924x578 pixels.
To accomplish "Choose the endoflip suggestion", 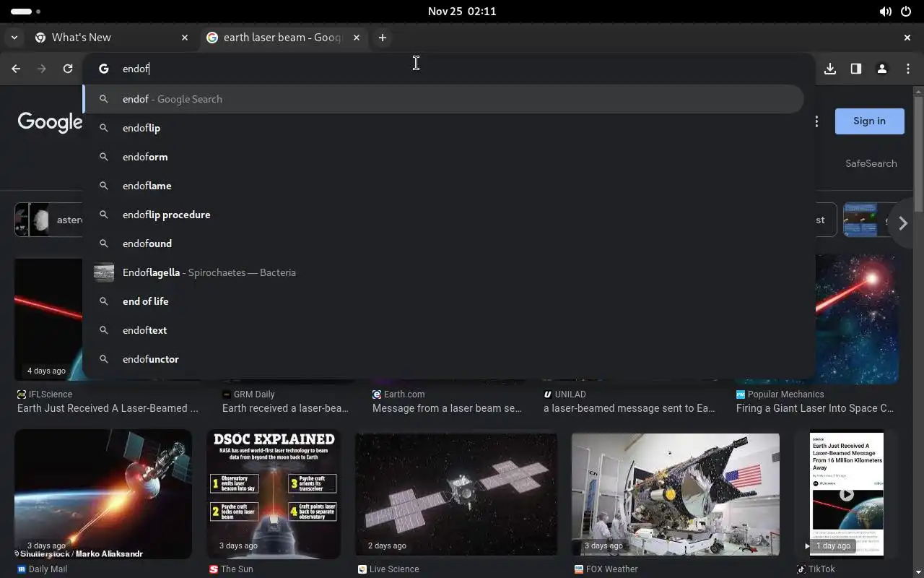I will (443, 128).
